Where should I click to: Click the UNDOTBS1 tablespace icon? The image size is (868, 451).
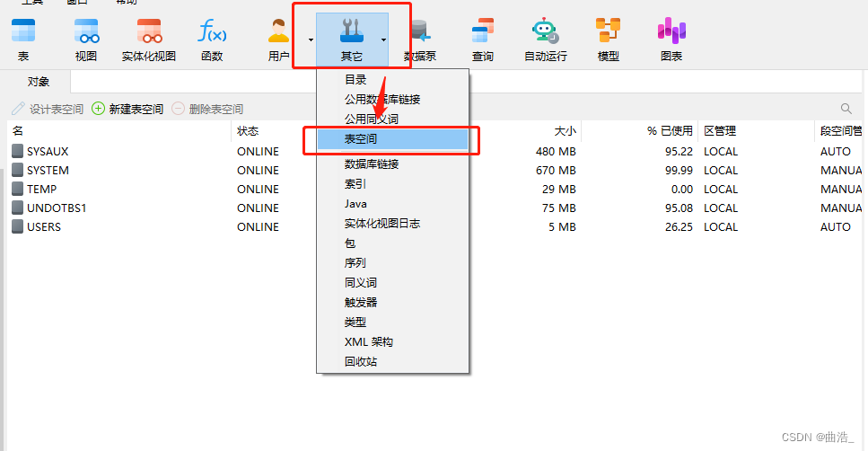pyautogui.click(x=18, y=208)
